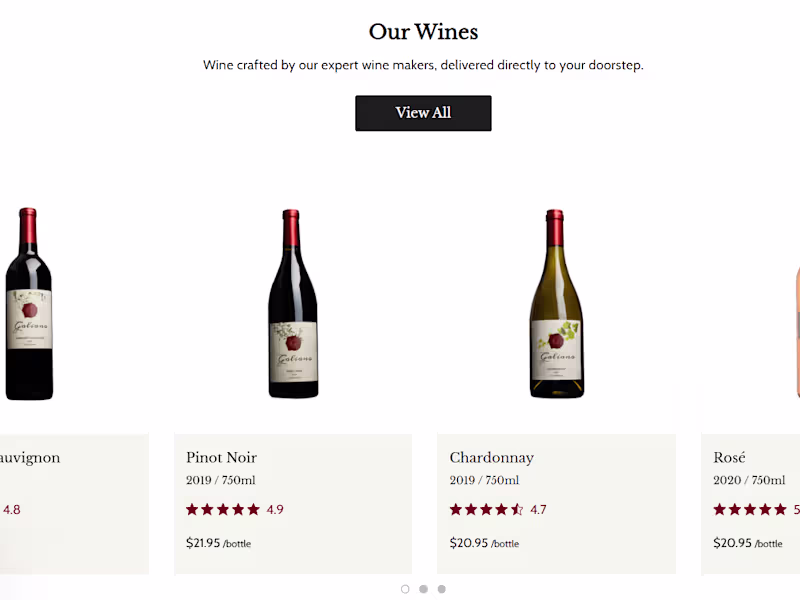
Task: Switch to the second carousel page dot
Action: [x=423, y=589]
